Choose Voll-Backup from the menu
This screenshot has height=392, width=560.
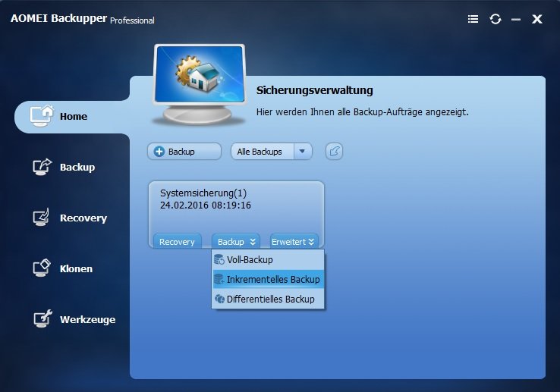click(x=268, y=259)
